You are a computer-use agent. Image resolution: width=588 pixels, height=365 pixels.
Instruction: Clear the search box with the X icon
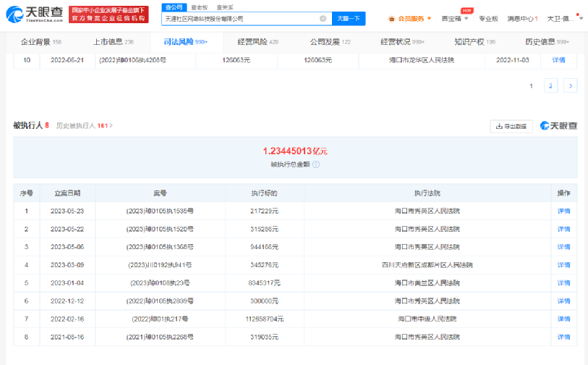323,18
